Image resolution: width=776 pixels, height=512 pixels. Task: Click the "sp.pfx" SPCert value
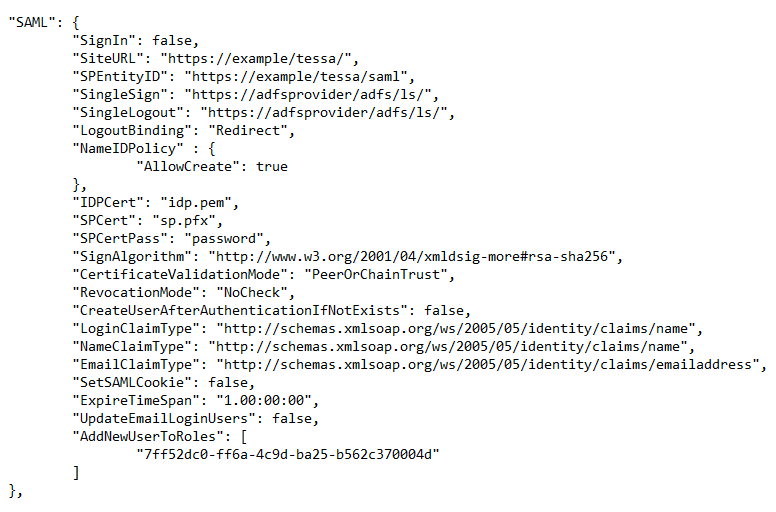[184, 221]
